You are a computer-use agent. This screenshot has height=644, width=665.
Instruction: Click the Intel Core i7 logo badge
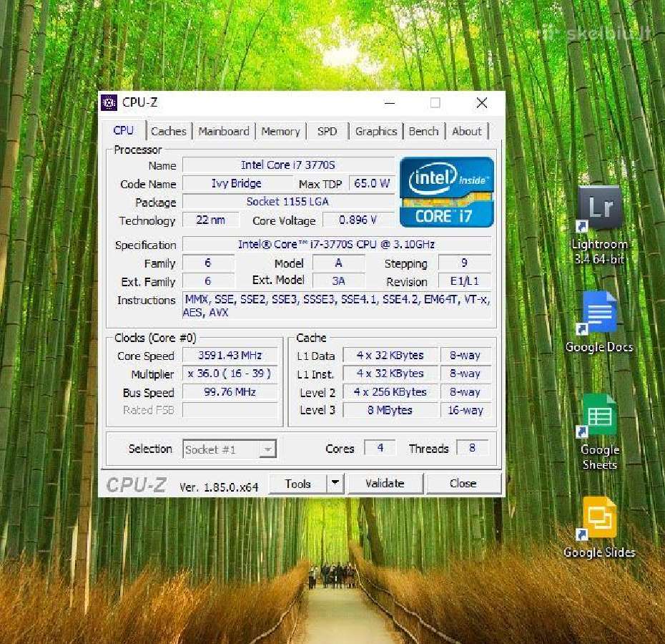point(447,192)
